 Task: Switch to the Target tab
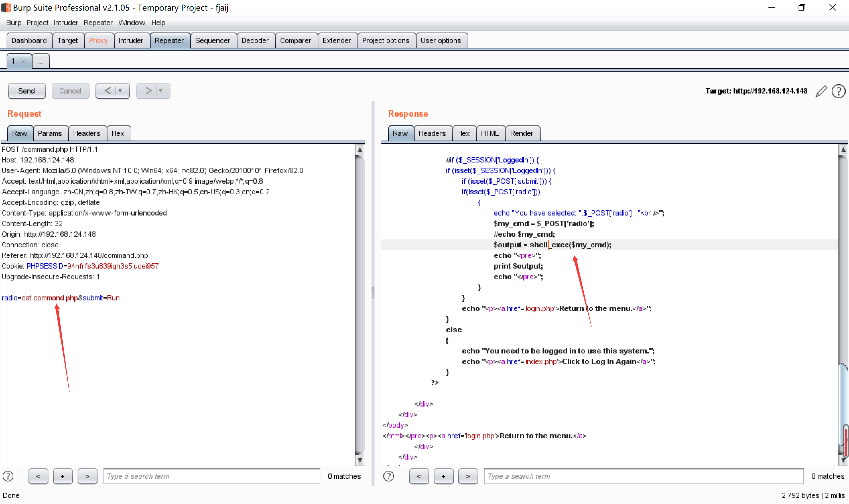click(x=68, y=41)
